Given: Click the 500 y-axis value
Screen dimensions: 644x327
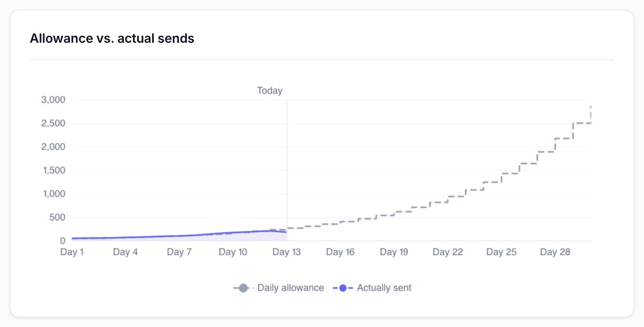Looking at the screenshot, I should (57, 217).
